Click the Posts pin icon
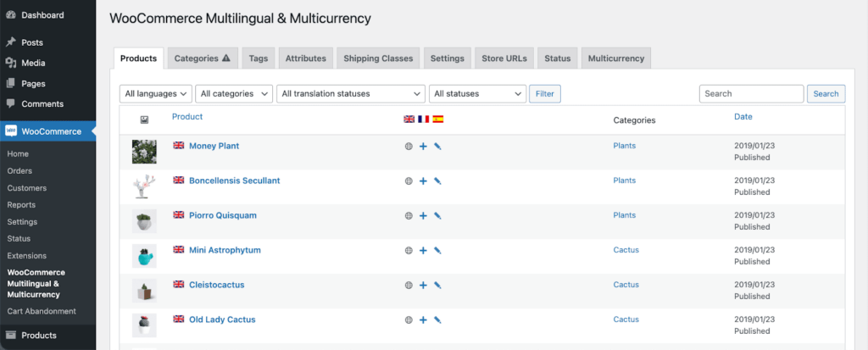Viewport: 868px width, 350px height. [x=10, y=42]
